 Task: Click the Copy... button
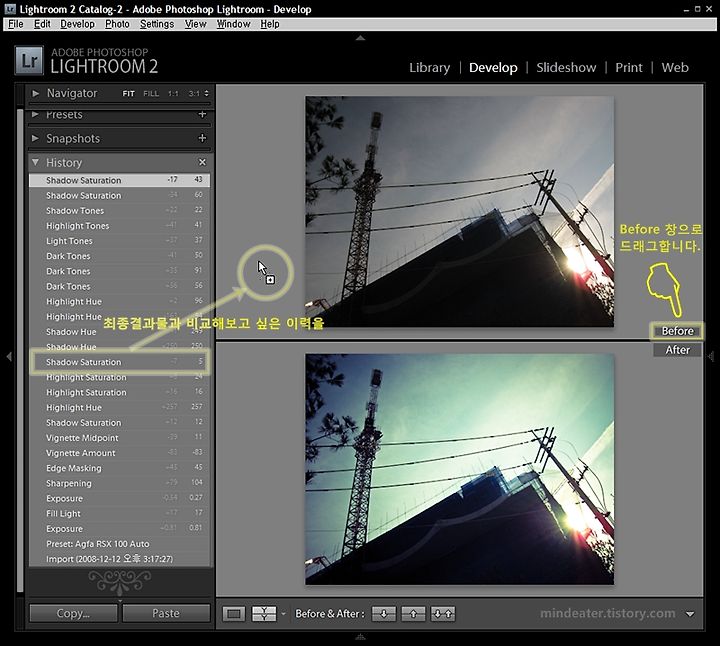click(73, 613)
